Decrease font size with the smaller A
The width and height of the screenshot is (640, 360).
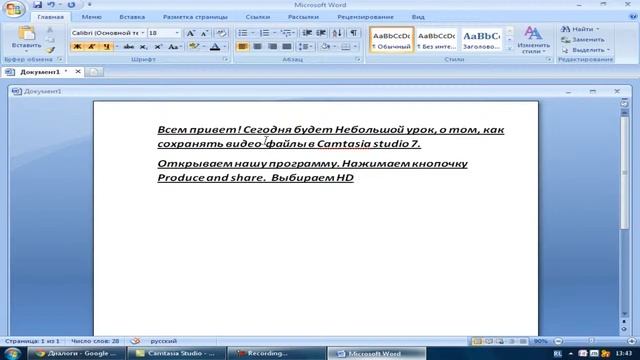(204, 33)
